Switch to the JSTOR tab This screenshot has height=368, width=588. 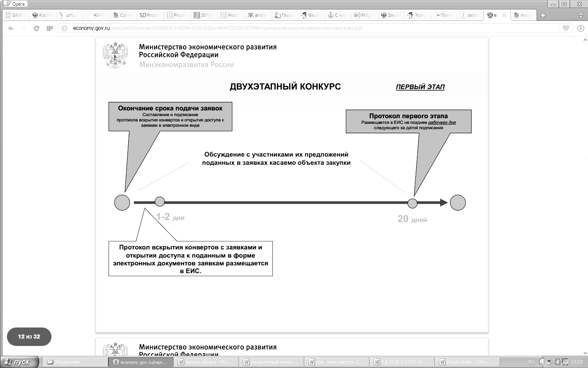coord(203,15)
